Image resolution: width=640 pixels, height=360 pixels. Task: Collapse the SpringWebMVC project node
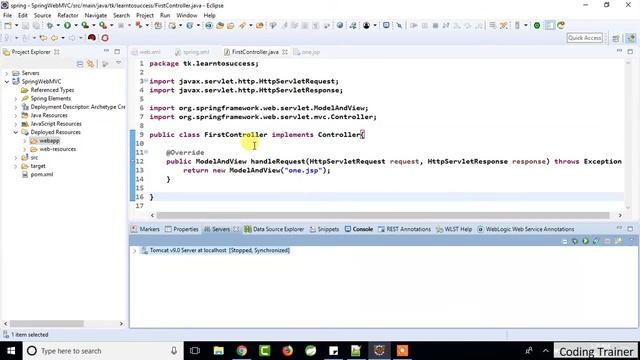(7, 82)
